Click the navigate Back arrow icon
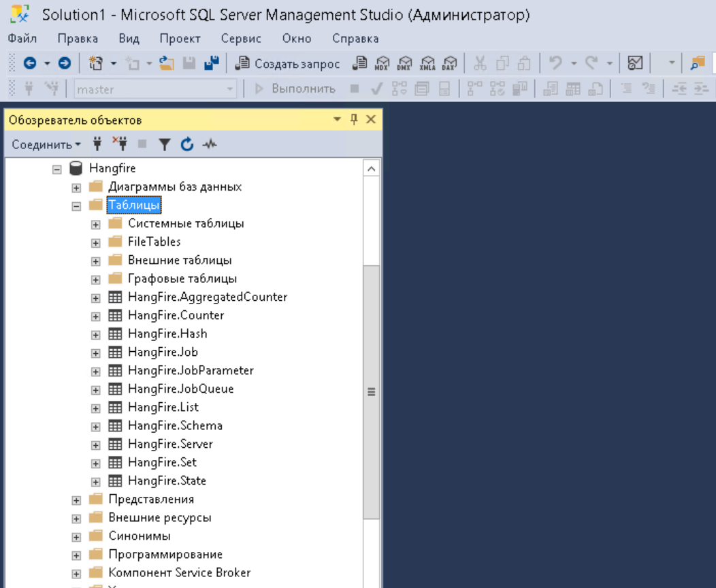This screenshot has width=716, height=588. pos(30,63)
